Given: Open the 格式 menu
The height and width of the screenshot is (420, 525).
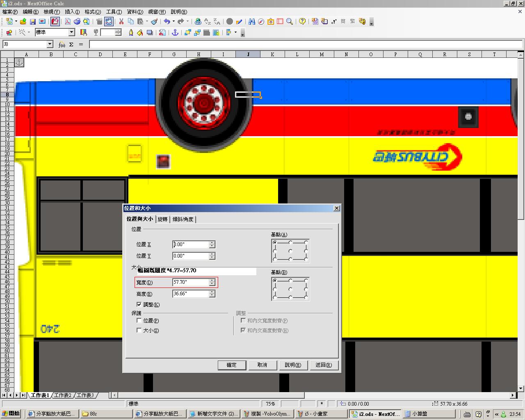Looking at the screenshot, I should [93, 12].
